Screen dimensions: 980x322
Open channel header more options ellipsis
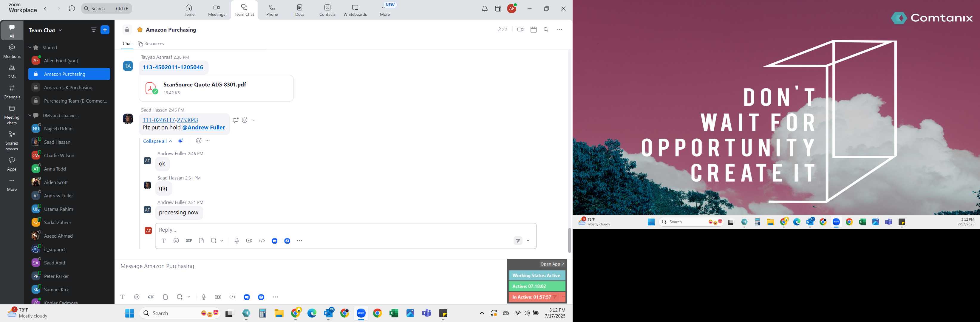point(559,30)
